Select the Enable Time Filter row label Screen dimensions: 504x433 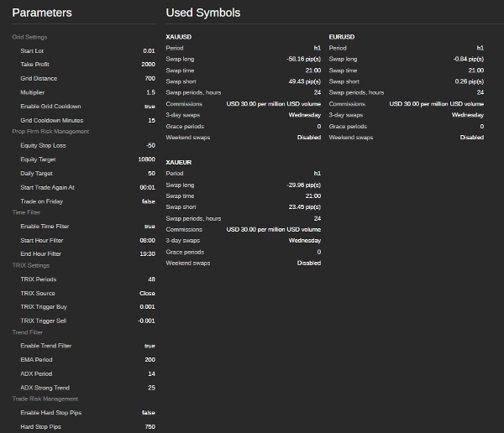45,227
